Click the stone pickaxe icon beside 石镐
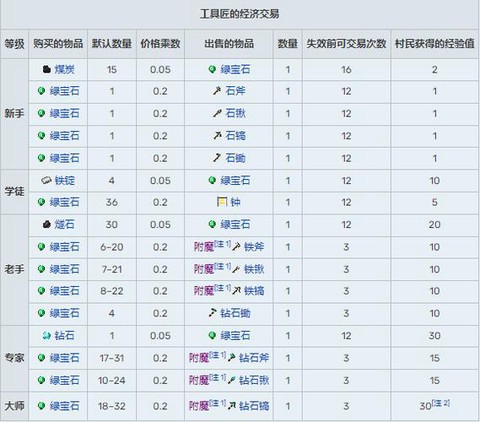The height and width of the screenshot is (422, 480). (x=217, y=136)
